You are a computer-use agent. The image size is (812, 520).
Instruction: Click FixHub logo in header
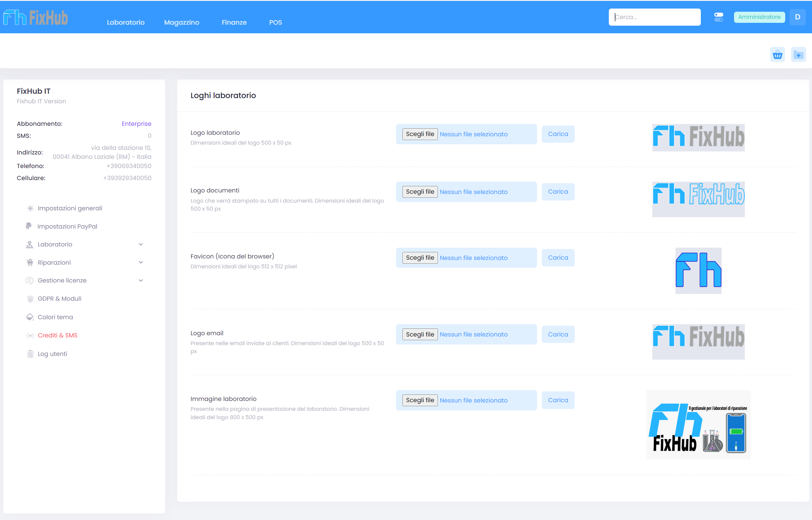click(36, 18)
